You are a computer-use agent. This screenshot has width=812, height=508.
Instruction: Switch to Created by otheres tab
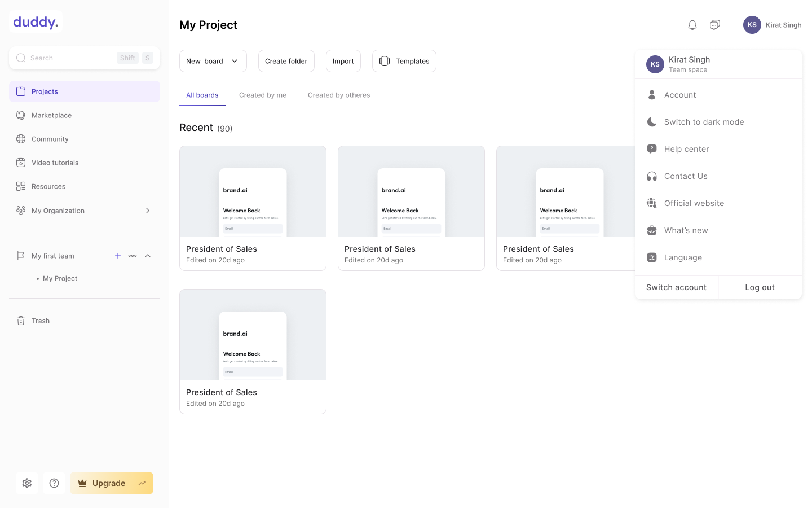[339, 95]
